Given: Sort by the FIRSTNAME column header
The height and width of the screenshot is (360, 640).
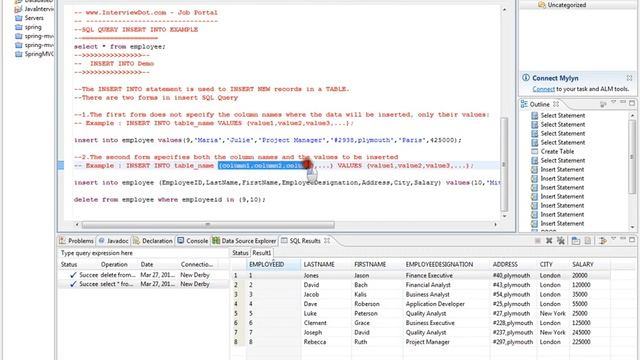Looking at the screenshot, I should [x=377, y=264].
